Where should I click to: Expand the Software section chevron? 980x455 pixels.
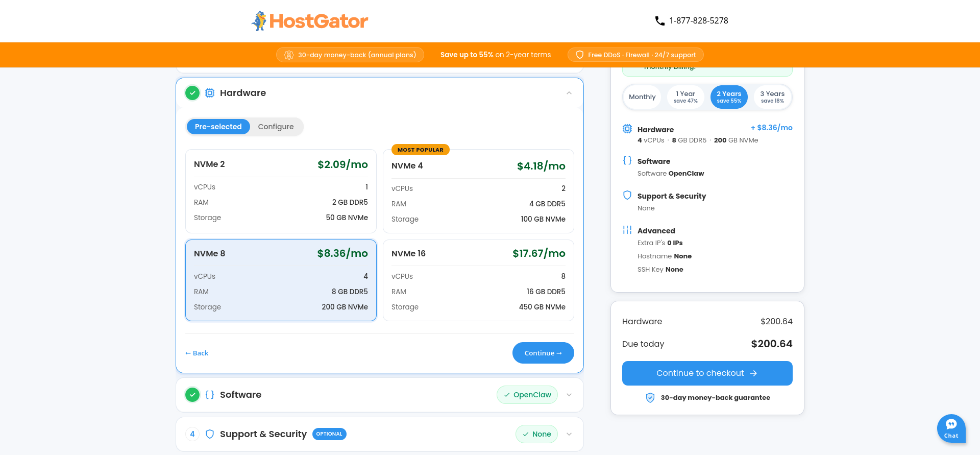(x=569, y=395)
